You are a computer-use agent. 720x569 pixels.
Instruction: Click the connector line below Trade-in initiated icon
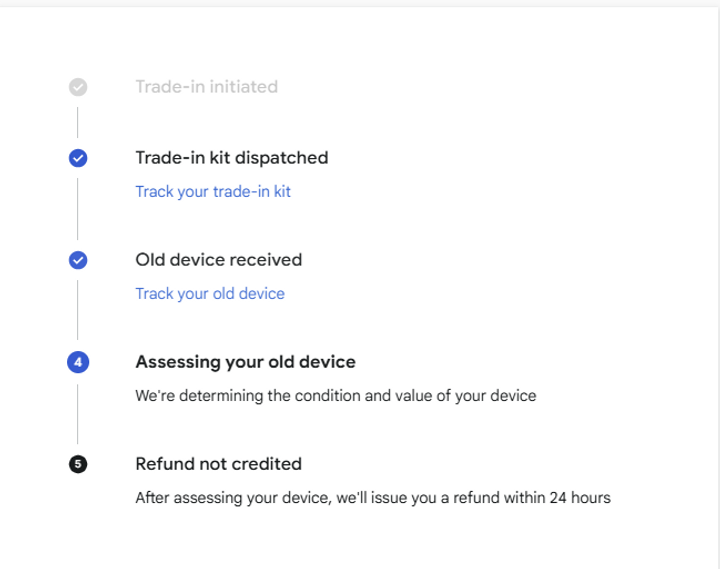(x=78, y=122)
